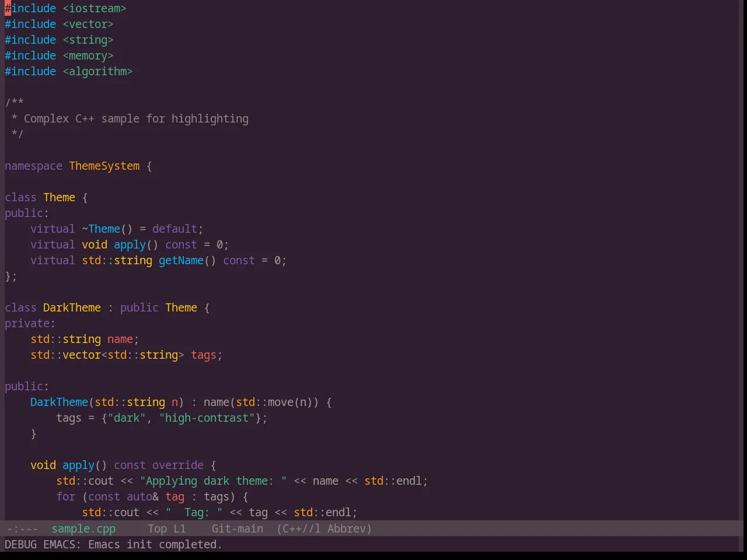Click 'std::vector' in the tags declaration
The height and width of the screenshot is (560, 747).
[x=65, y=355]
